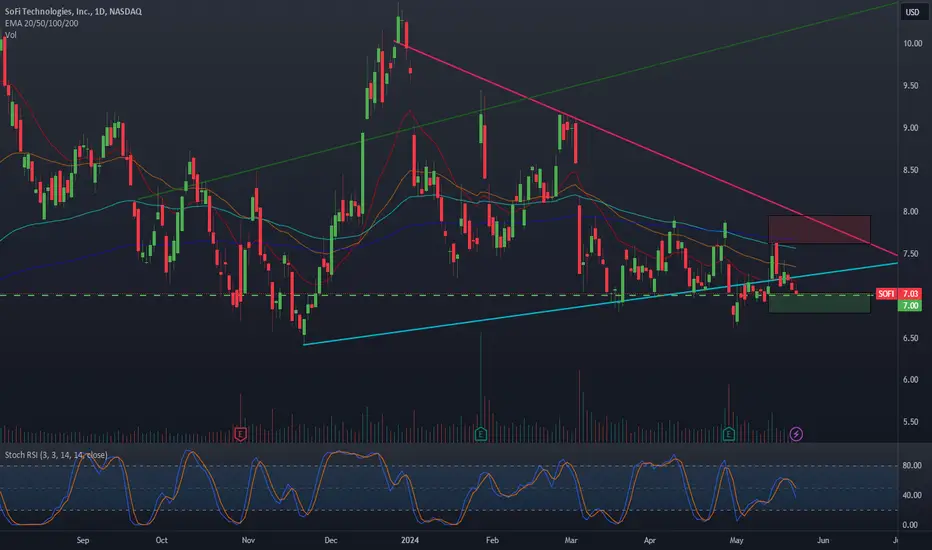Click the purple lightning event marker
The height and width of the screenshot is (550, 932).
(796, 434)
